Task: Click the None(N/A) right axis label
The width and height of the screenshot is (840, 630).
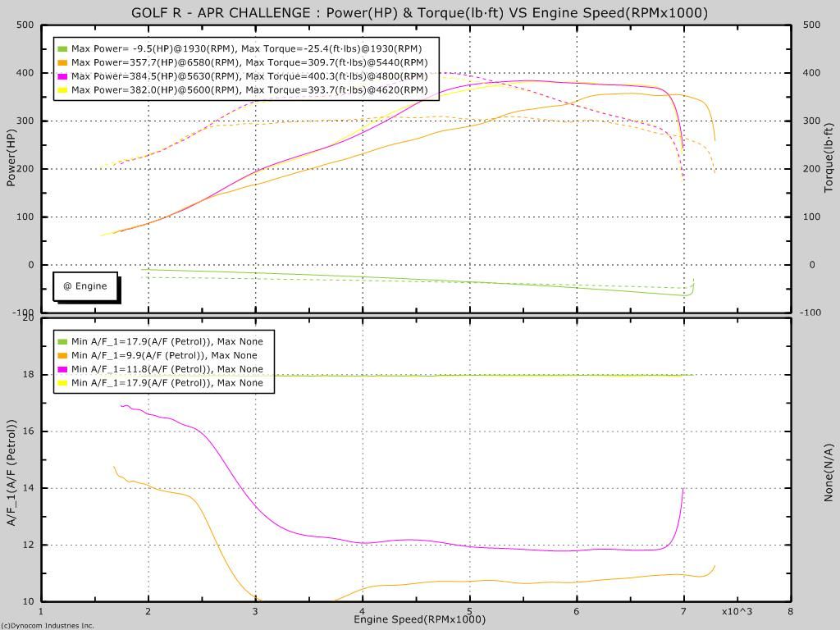Action: click(x=829, y=472)
